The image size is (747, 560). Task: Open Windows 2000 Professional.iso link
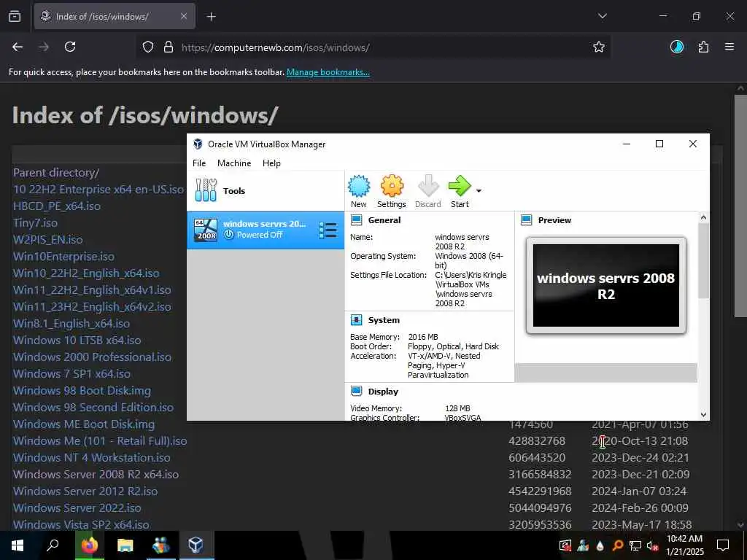tap(92, 357)
